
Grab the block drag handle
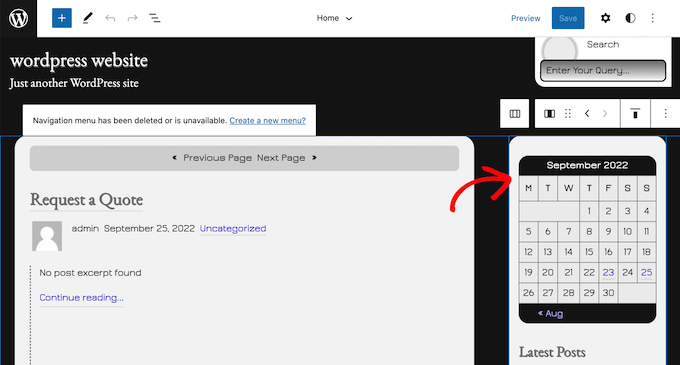click(568, 114)
